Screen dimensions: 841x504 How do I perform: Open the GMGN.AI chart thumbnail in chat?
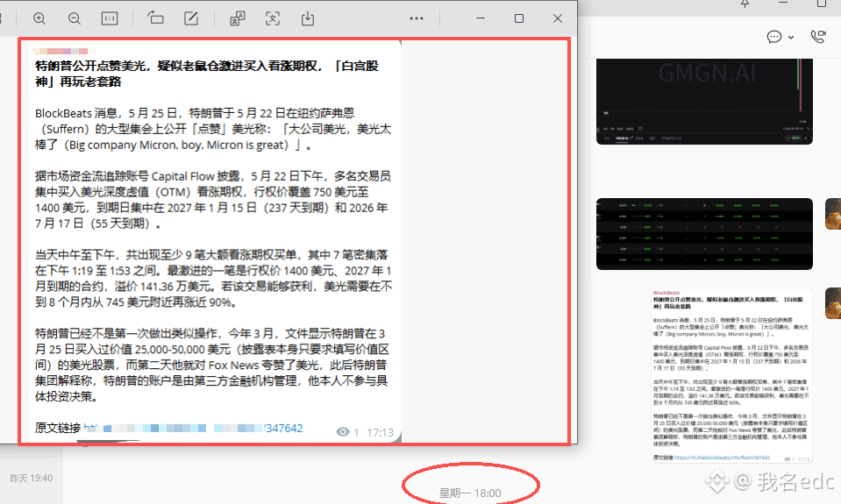coord(704,102)
